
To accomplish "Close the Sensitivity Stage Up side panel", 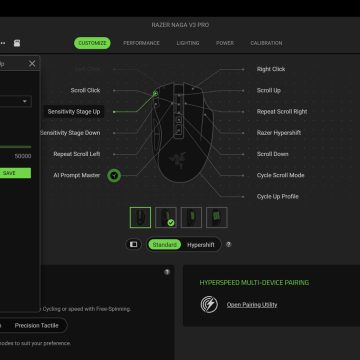I will coord(32,64).
